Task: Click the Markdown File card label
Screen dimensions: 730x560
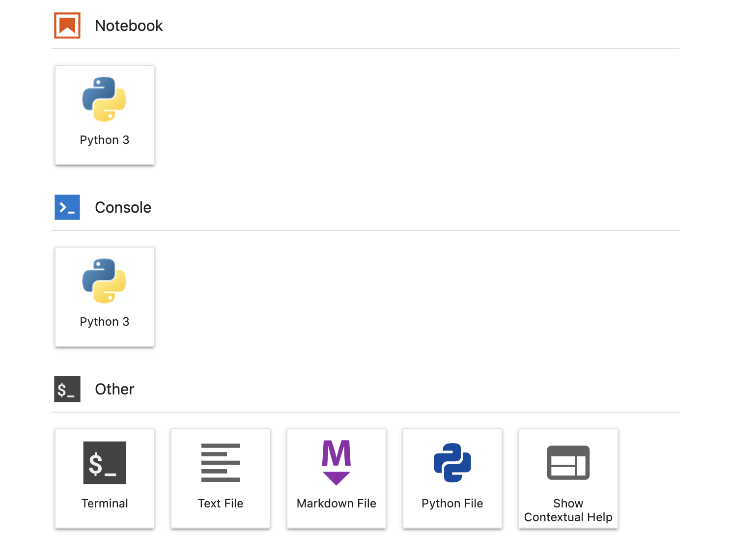Action: pyautogui.click(x=337, y=504)
